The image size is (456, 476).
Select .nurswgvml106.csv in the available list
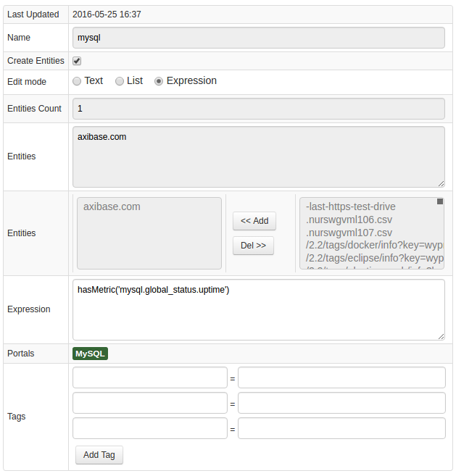coord(349,220)
